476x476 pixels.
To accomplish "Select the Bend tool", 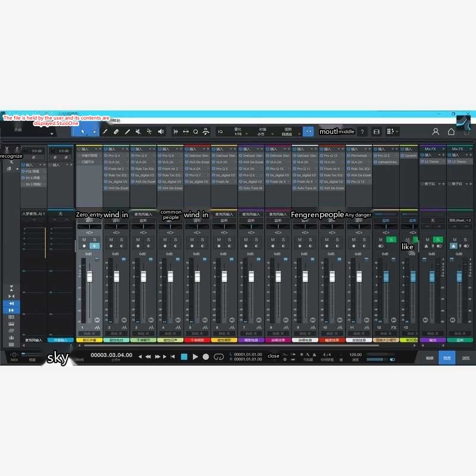I will (149, 131).
